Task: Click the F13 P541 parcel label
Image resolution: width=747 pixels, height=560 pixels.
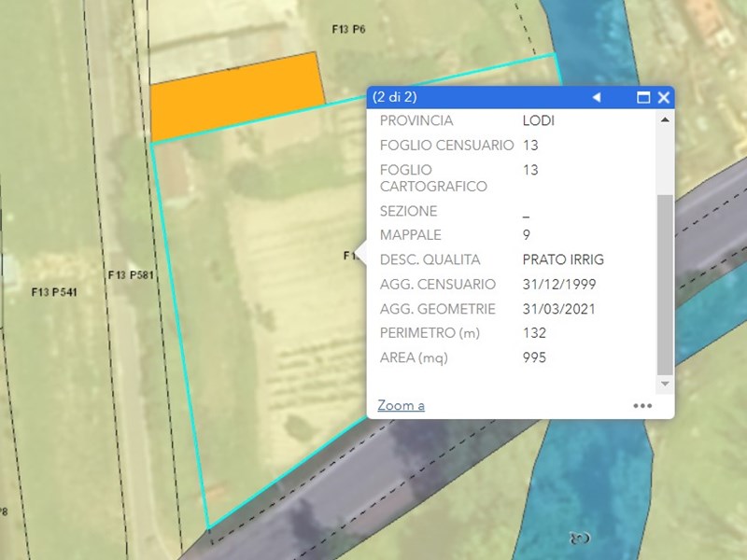Action: [54, 292]
